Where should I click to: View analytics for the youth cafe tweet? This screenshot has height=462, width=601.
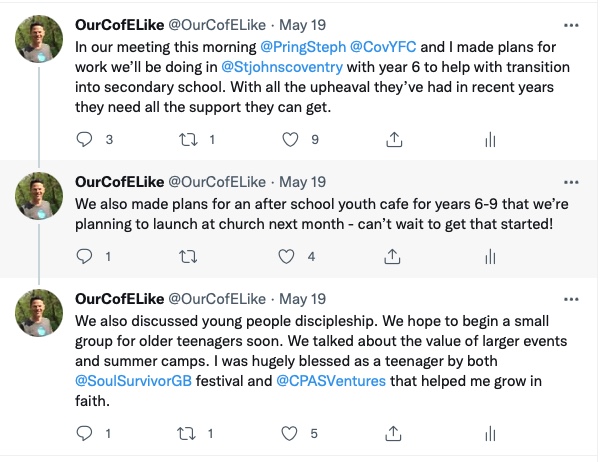pos(489,256)
